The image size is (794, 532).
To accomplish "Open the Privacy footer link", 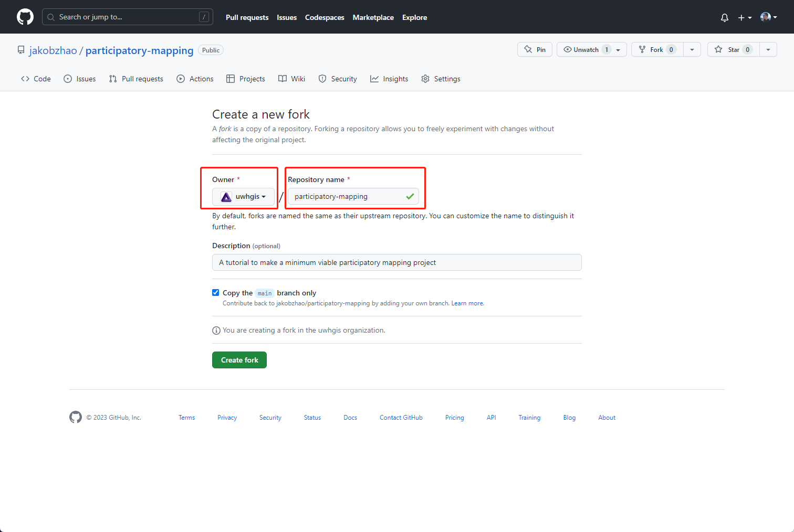I will click(x=227, y=418).
